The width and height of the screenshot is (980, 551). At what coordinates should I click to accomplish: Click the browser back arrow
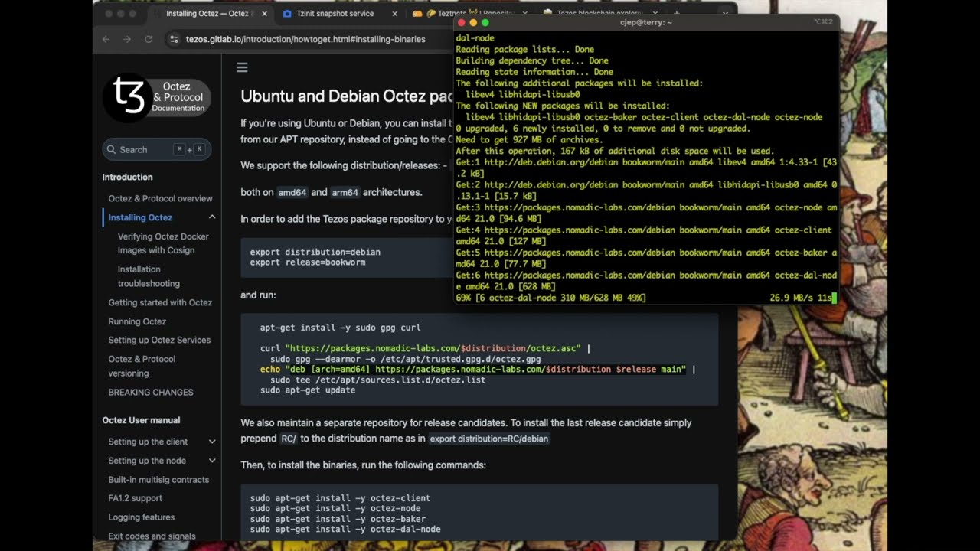point(106,39)
